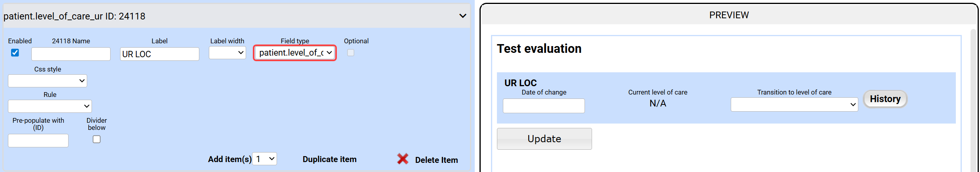Click the Delete Item link
The height and width of the screenshot is (172, 980).
coord(436,160)
